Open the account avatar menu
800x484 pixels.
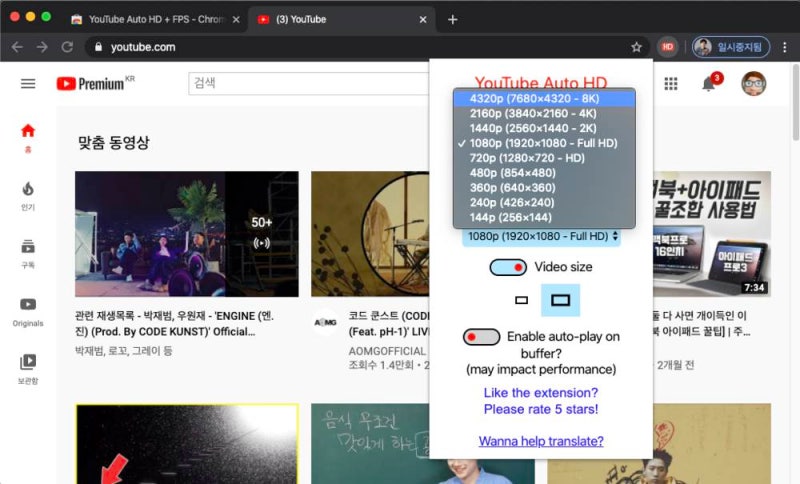point(754,84)
